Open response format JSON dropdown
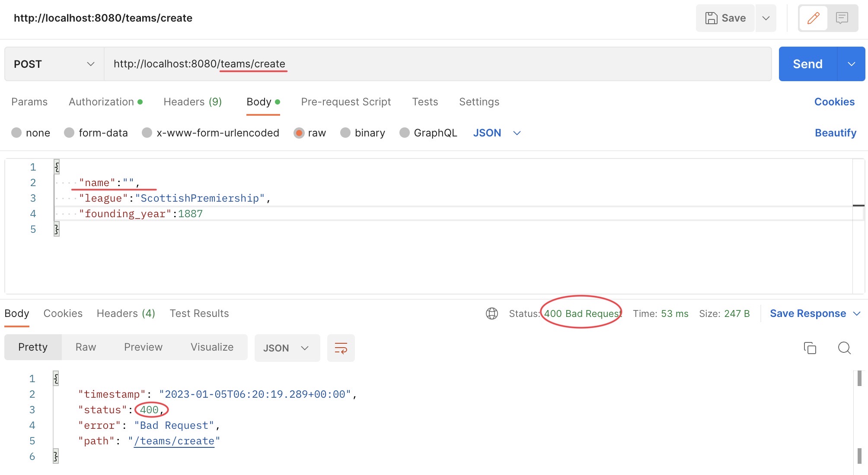This screenshot has height=475, width=868. tap(287, 348)
